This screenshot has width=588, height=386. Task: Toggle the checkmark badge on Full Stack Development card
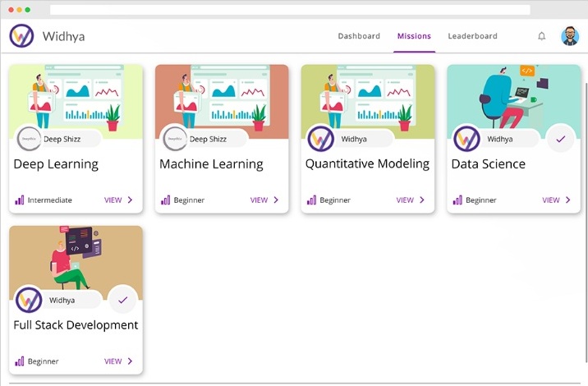click(x=122, y=300)
